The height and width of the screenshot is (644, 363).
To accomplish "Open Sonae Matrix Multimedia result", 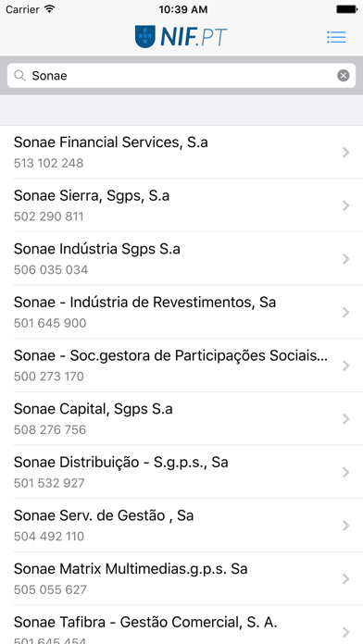I will point(181,579).
